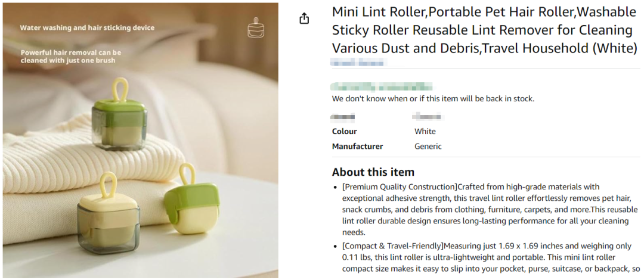Click the lint roller outline icon in image
644x280 pixels.
pos(256,28)
